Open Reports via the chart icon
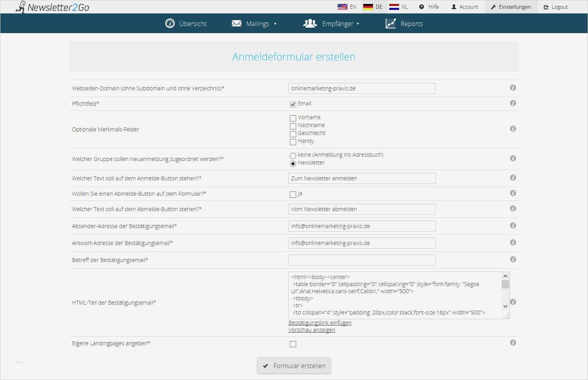This screenshot has width=588, height=380. 391,23
